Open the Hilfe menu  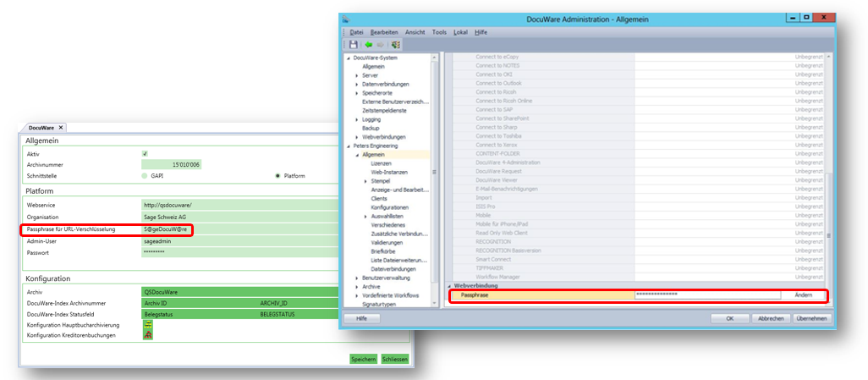(x=481, y=32)
